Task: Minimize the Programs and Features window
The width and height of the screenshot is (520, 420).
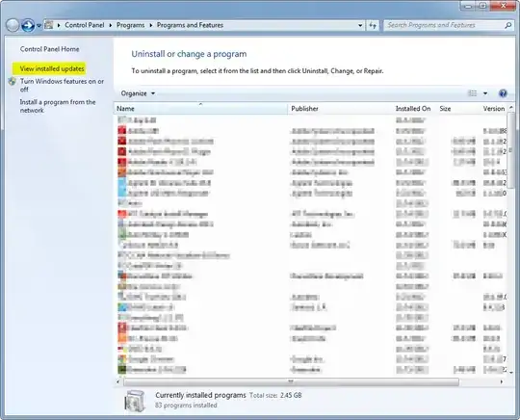Action: coord(468,6)
